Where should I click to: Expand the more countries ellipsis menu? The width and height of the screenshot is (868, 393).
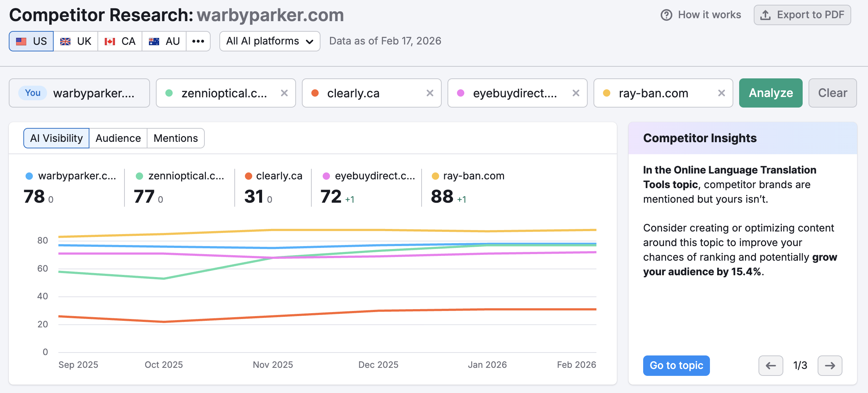198,41
